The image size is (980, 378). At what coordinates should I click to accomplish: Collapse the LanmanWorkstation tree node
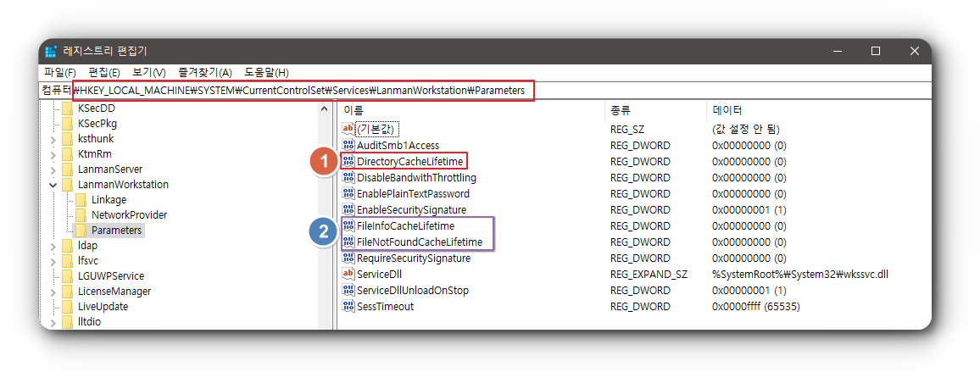pyautogui.click(x=53, y=184)
